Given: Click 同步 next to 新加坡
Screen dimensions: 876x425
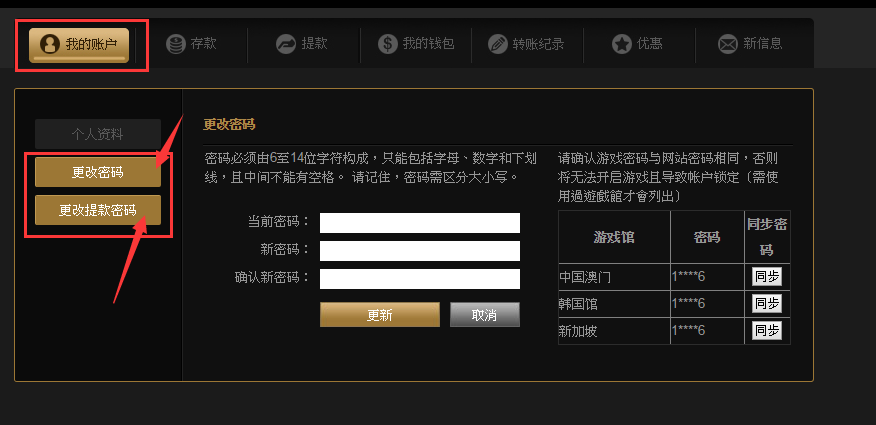Looking at the screenshot, I should pos(766,331).
